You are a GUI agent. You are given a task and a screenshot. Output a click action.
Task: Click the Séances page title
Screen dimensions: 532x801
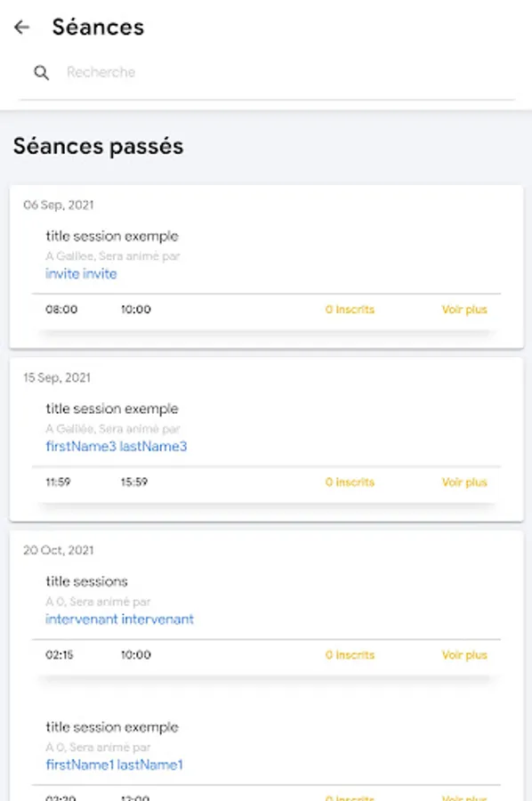coord(99,27)
